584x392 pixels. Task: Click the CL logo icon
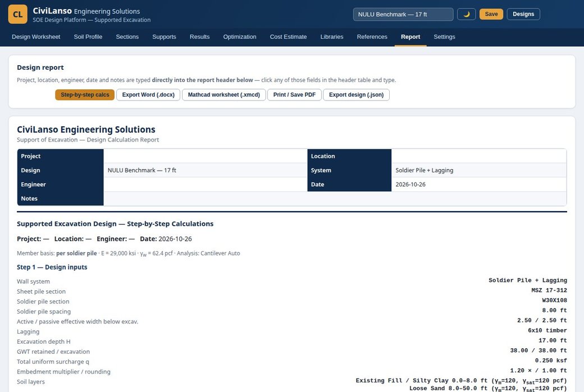coord(17,14)
